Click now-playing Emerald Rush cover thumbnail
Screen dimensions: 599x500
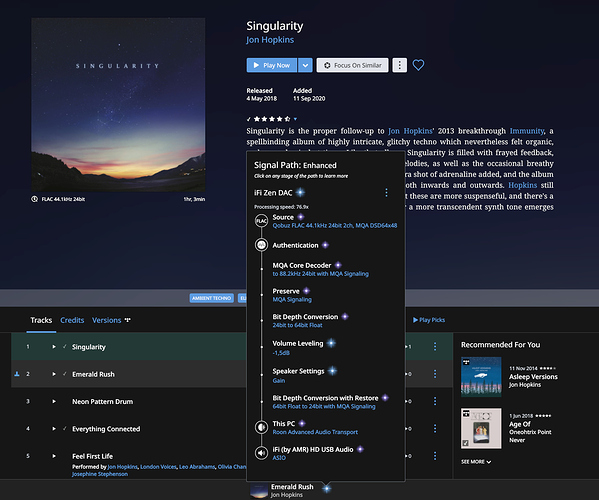click(259, 491)
